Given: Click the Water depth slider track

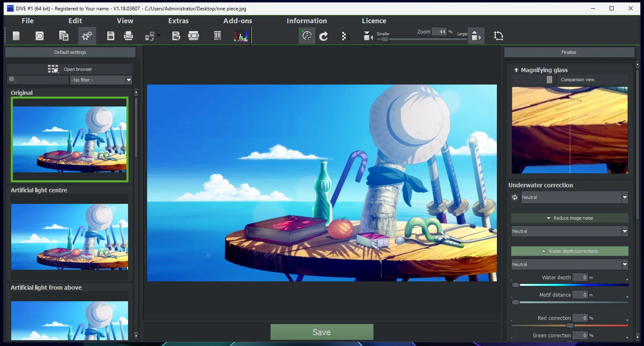Looking at the screenshot, I should click(x=574, y=285).
